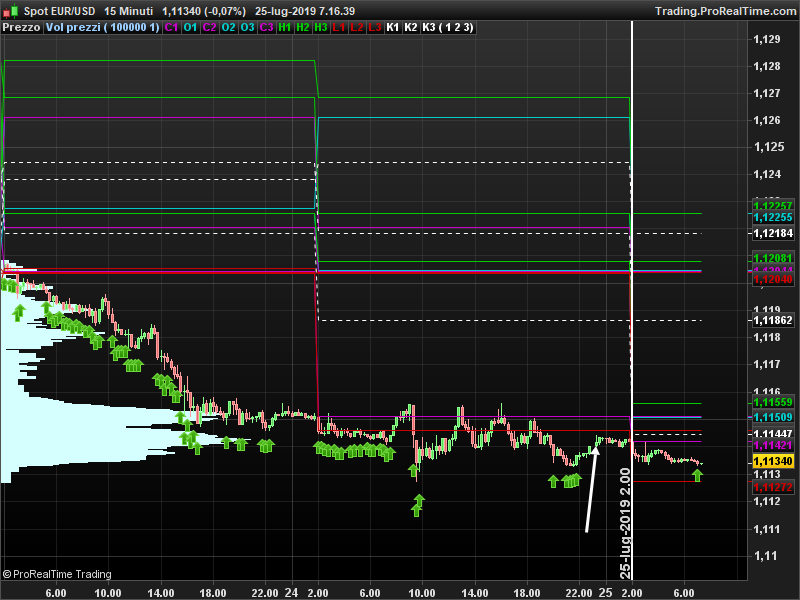Click the white 1,11862 price tag
Viewport: 800px width, 600px height.
point(773,320)
